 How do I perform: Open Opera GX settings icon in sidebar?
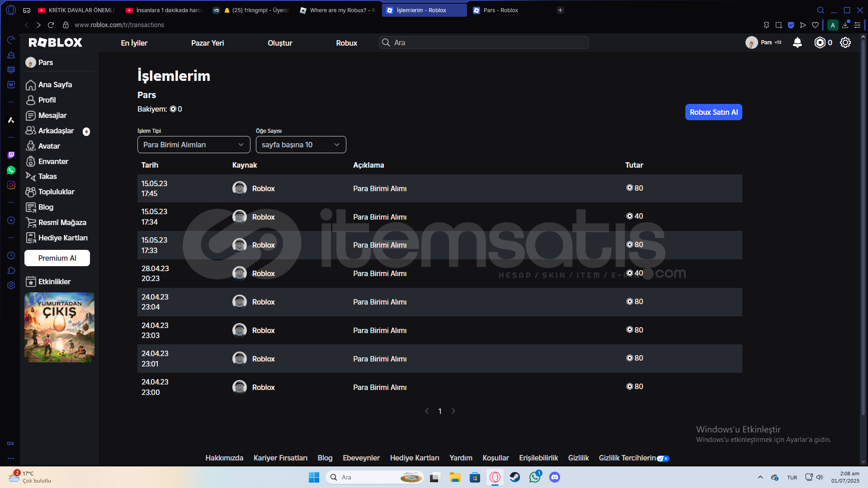coord(11,285)
